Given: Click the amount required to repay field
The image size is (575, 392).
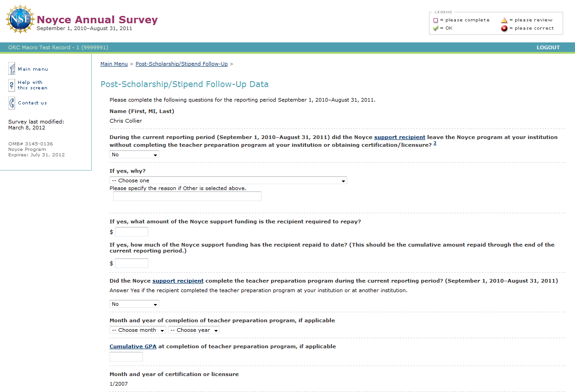Looking at the screenshot, I should pyautogui.click(x=131, y=232).
